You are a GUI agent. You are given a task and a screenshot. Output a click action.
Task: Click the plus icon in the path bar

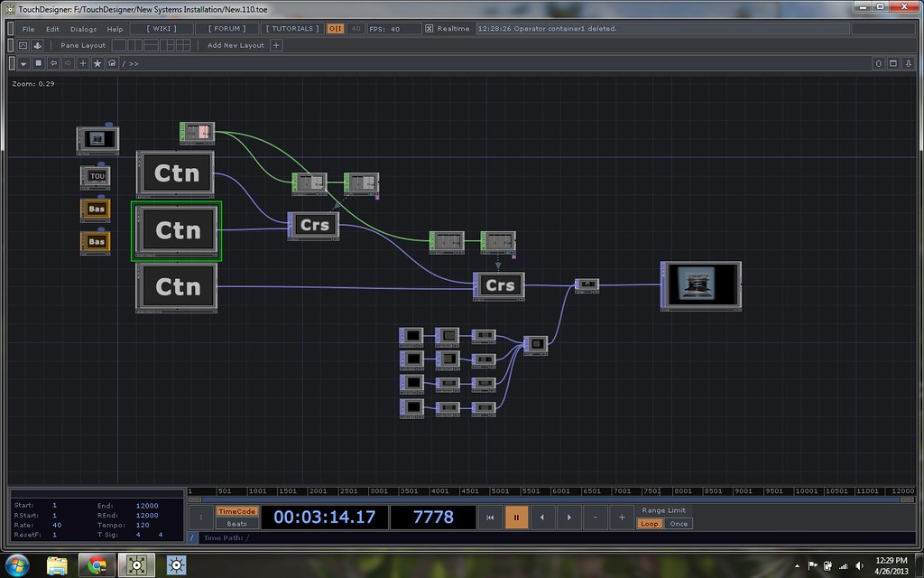tap(83, 64)
